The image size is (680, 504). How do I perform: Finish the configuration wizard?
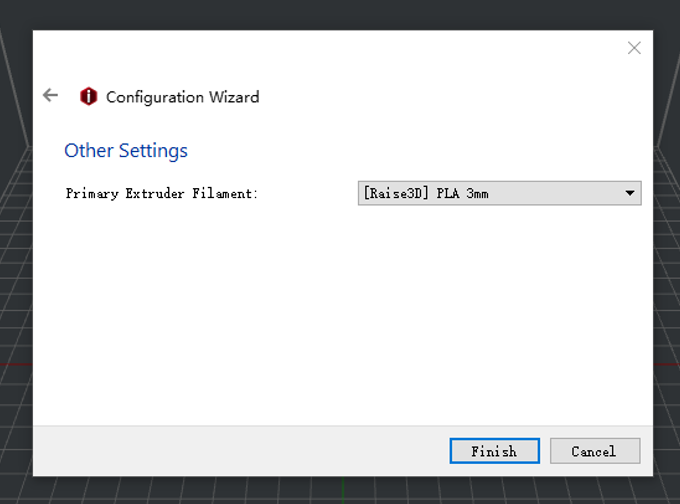coord(494,451)
